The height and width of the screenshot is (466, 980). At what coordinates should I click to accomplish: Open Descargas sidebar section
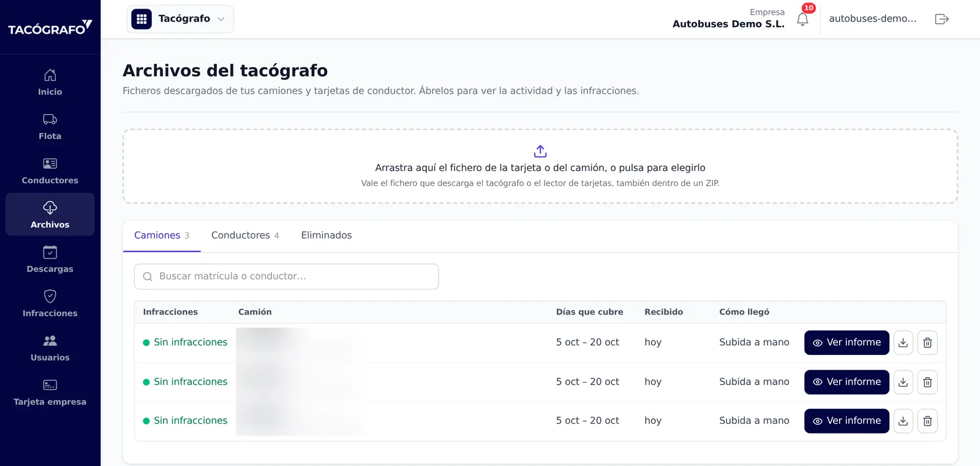[50, 259]
